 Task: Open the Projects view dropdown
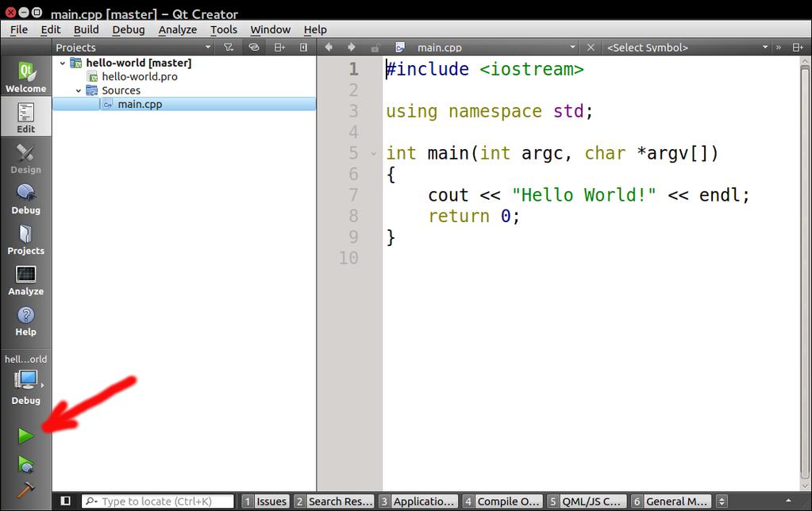(x=133, y=47)
